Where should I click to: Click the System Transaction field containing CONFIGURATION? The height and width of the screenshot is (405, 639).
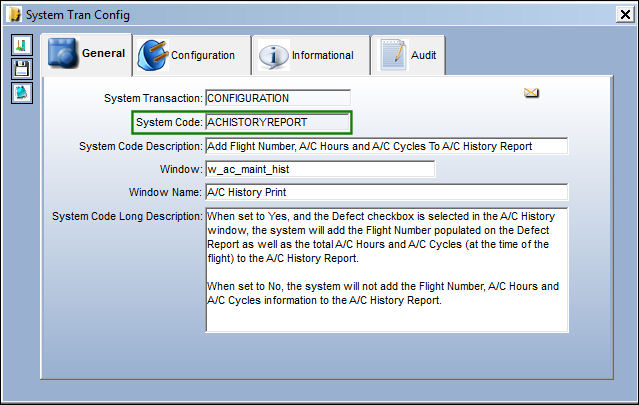pyautogui.click(x=278, y=98)
